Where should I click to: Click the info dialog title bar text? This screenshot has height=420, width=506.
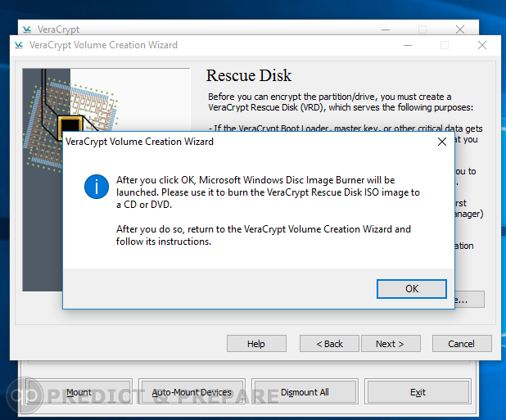139,142
